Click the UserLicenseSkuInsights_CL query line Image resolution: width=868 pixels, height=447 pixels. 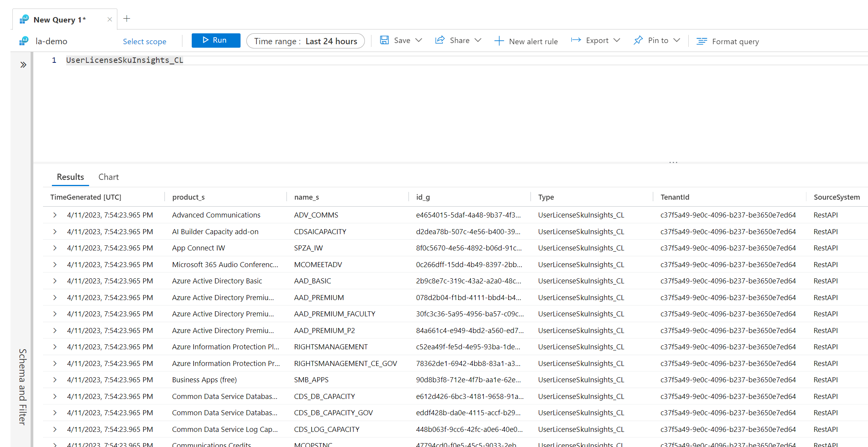click(x=125, y=60)
